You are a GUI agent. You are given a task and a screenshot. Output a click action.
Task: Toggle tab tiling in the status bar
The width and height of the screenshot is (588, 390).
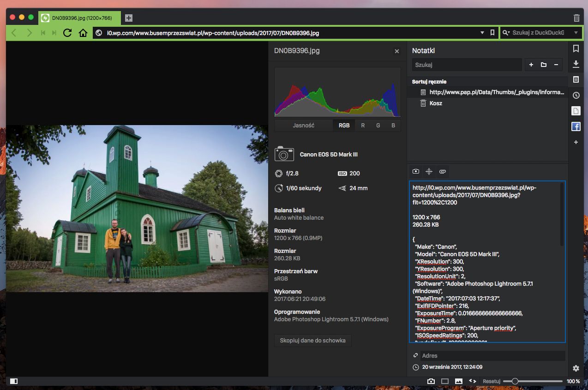coord(445,381)
